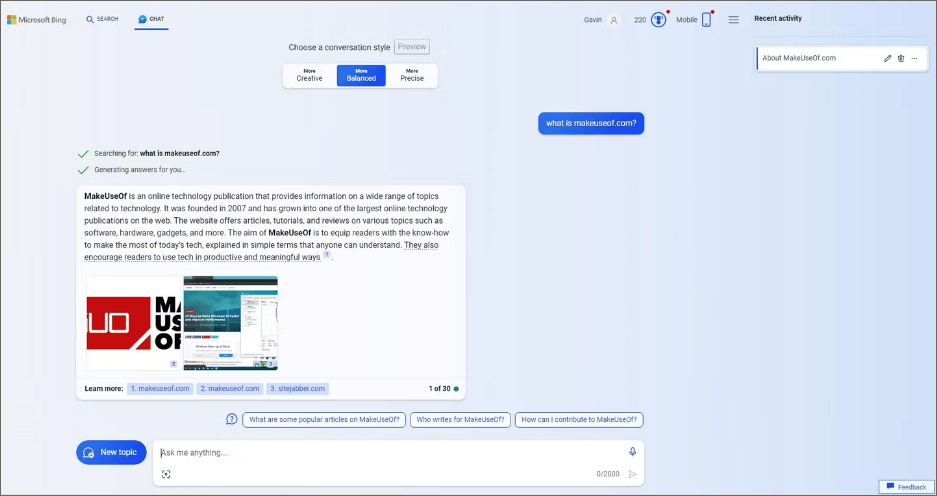Open the hamburger menu icon
The height and width of the screenshot is (496, 937).
point(734,20)
